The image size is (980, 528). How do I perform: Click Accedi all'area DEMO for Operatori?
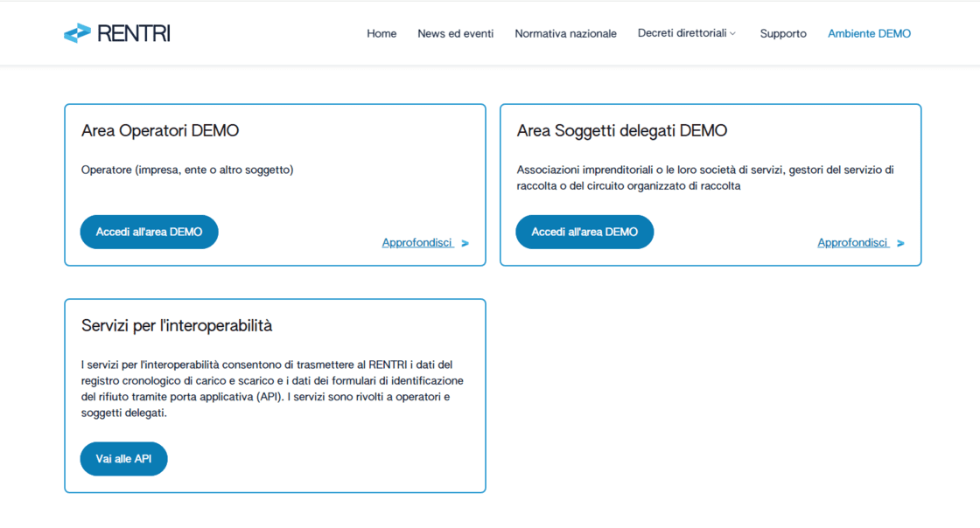(x=150, y=233)
